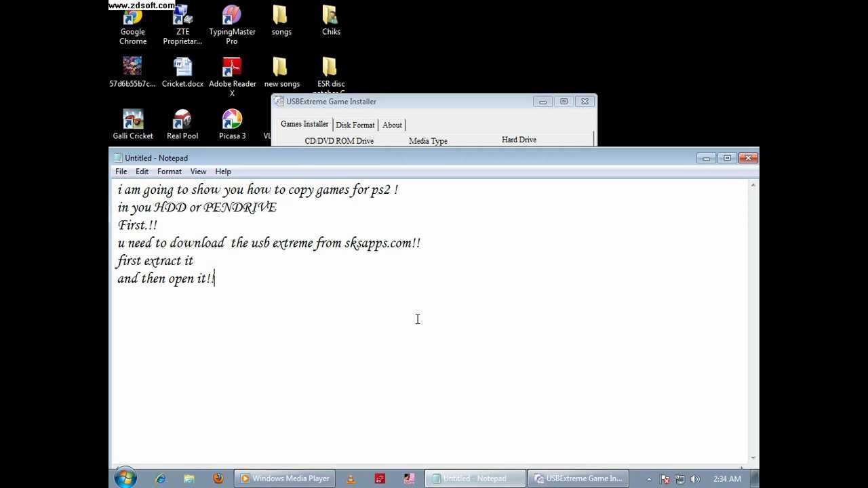Open network icon in system tray
This screenshot has height=488, width=868.
(679, 479)
